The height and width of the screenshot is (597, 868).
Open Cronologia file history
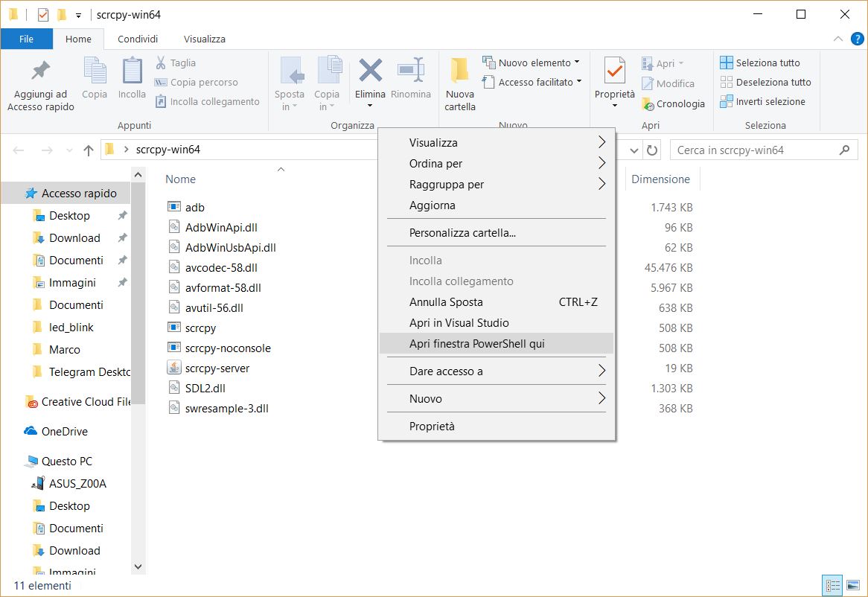click(x=673, y=104)
